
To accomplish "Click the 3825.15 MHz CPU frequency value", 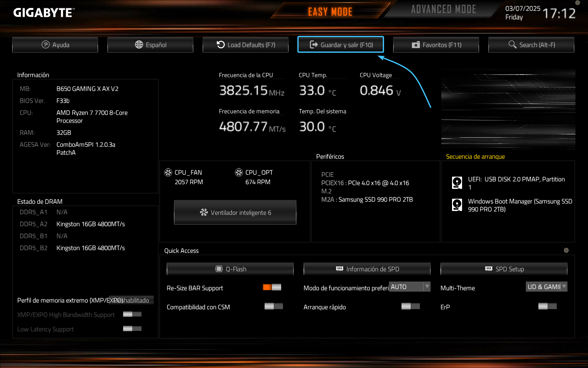I will [252, 90].
